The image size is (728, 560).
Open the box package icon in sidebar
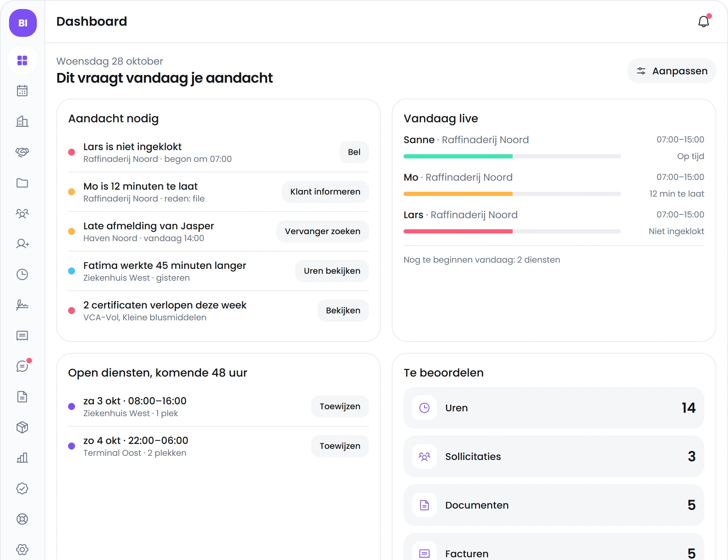coord(22,427)
